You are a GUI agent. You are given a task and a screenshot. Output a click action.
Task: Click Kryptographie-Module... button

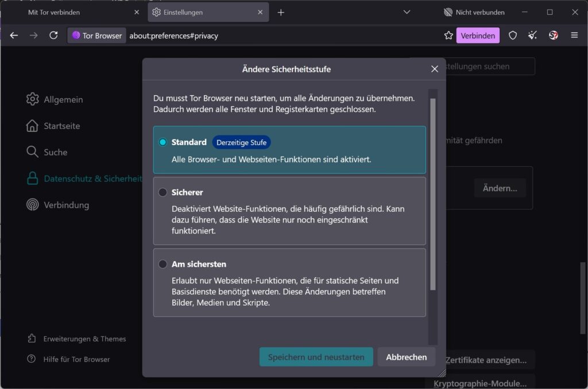click(x=480, y=383)
